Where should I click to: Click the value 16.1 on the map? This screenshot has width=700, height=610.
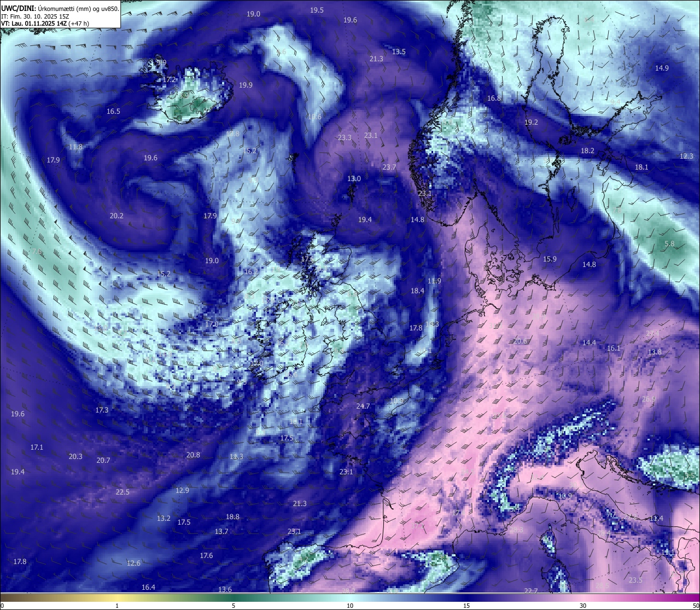click(614, 348)
